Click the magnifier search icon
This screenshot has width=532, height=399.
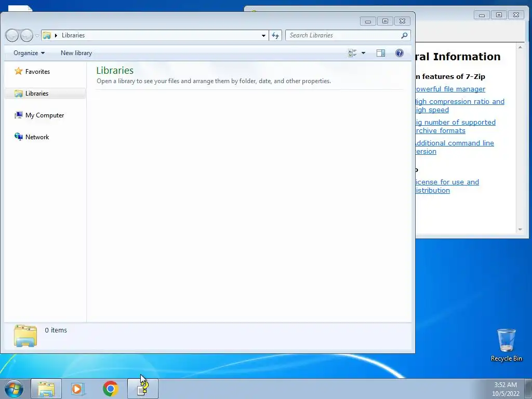[404, 35]
